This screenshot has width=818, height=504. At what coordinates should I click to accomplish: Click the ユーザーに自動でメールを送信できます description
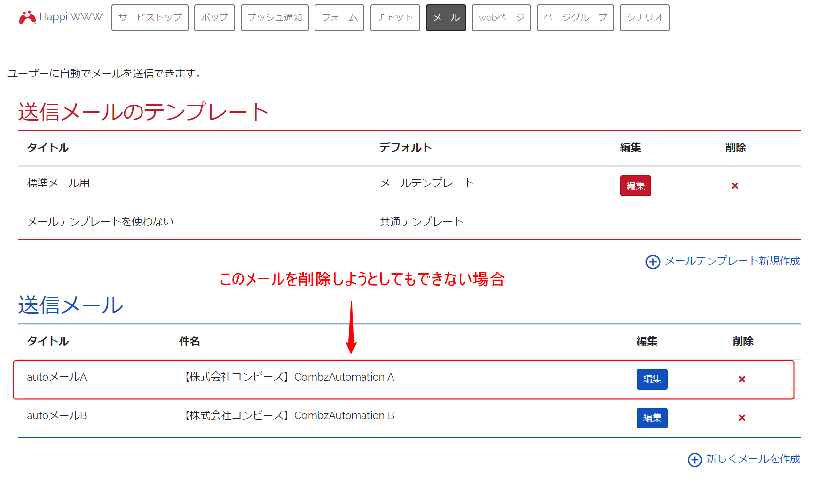[x=104, y=73]
